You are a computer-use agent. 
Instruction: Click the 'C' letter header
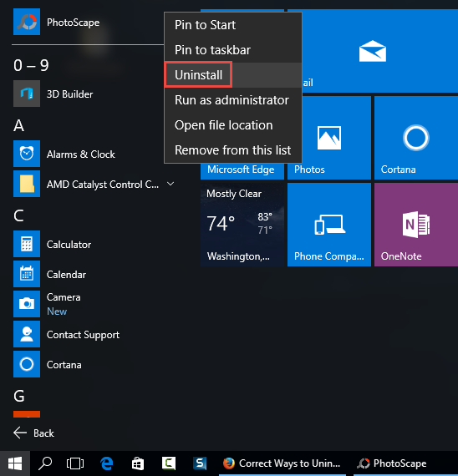click(x=18, y=215)
